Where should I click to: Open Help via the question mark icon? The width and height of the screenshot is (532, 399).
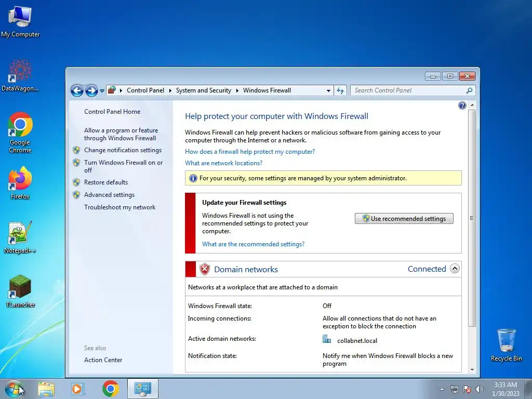(462, 105)
